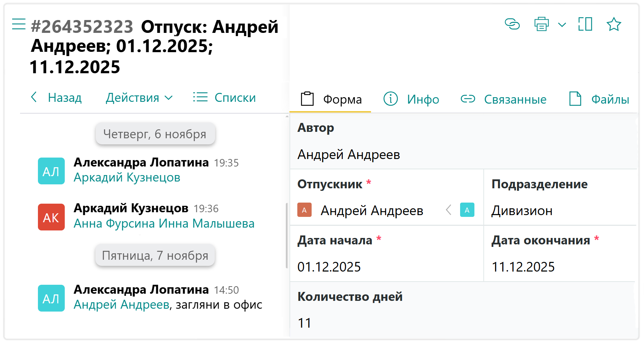644x343 pixels.
Task: Open Списки menu
Action: [x=224, y=98]
